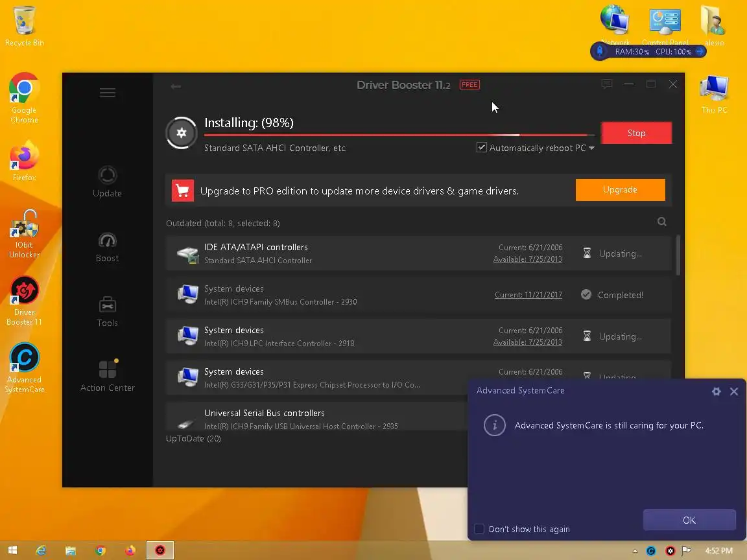
Task: Click the info icon in Advanced SystemCare popup
Action: (x=495, y=425)
